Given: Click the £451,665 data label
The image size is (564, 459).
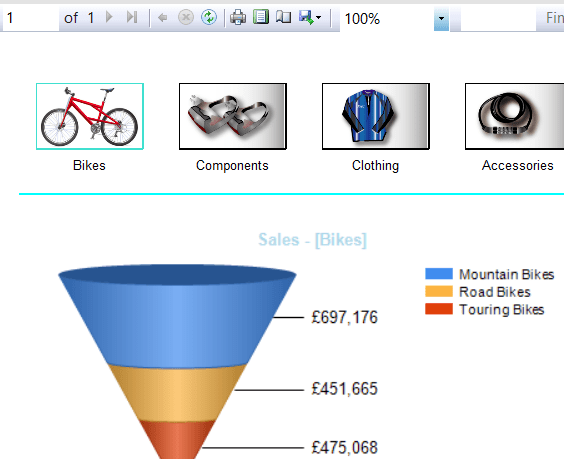Looking at the screenshot, I should click(x=344, y=389).
